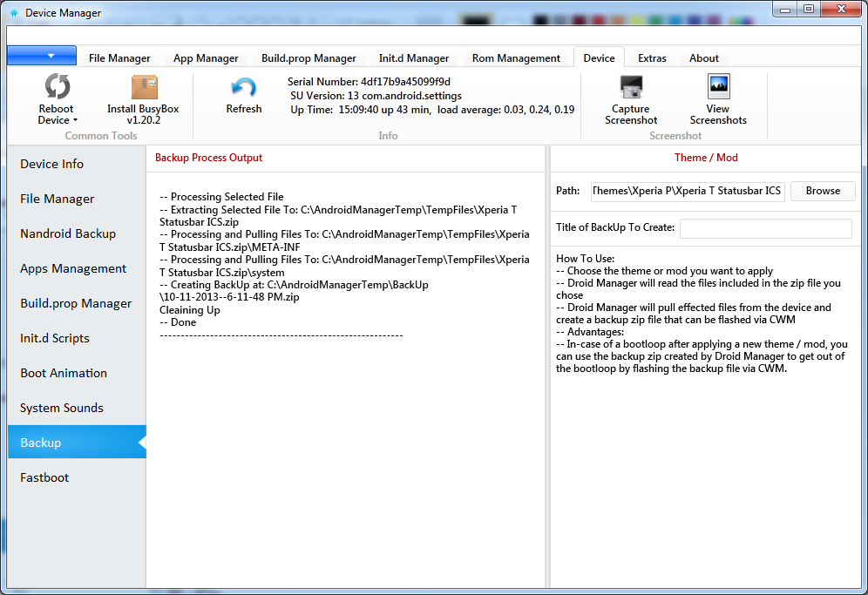
Task: Click the Capture Screenshot camera icon
Action: [x=630, y=88]
